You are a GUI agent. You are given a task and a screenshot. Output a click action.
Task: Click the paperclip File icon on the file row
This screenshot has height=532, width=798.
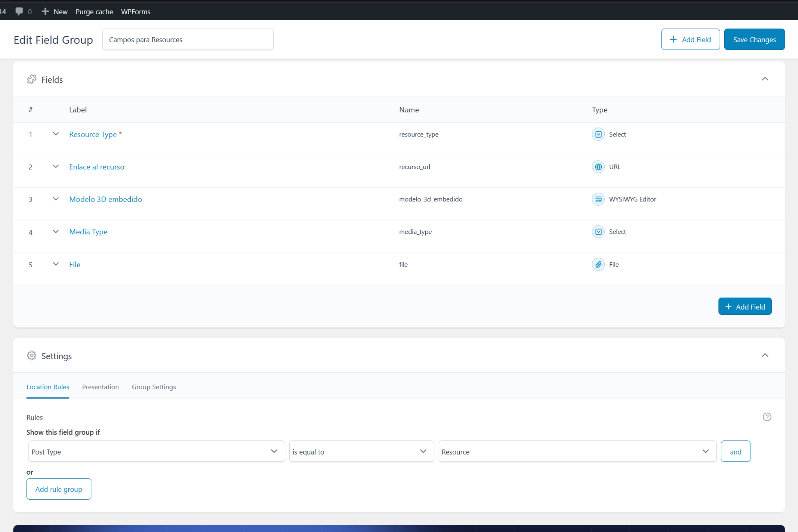[598, 264]
